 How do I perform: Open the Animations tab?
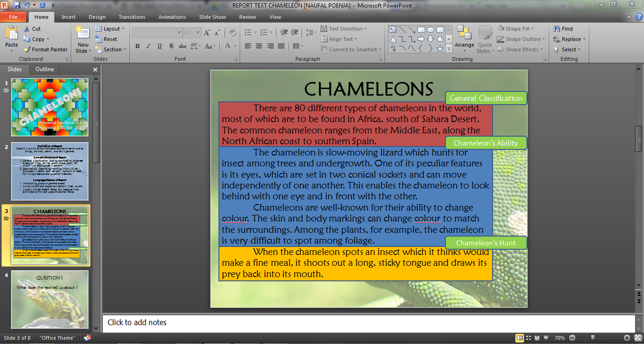point(172,17)
